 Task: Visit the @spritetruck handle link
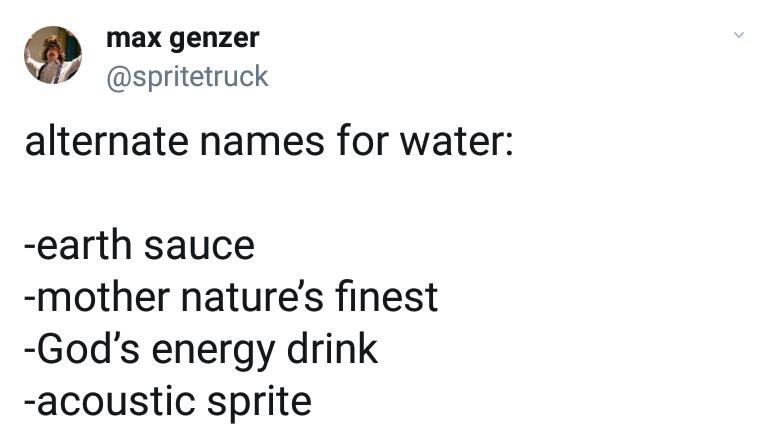(187, 76)
